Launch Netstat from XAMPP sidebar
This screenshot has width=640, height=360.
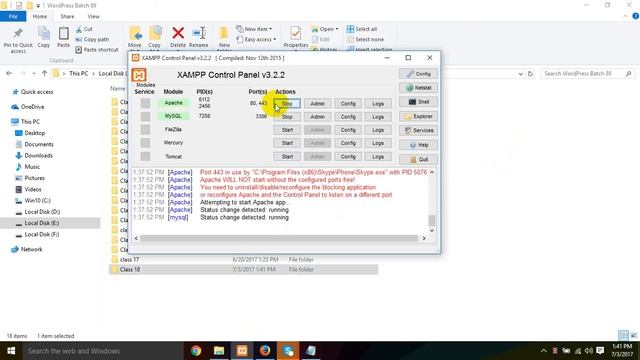click(x=418, y=88)
